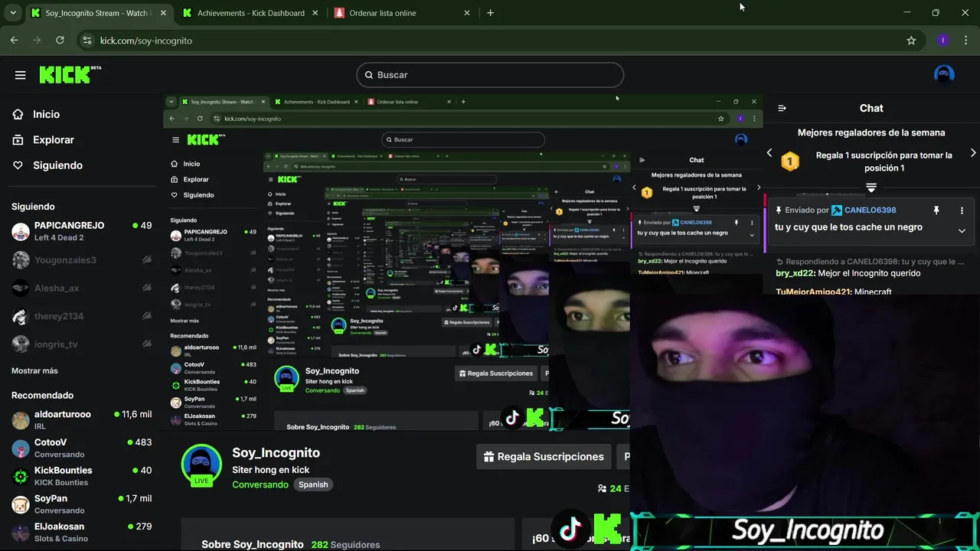Open iongris_tv offline channel
The height and width of the screenshot is (551, 980).
(x=81, y=344)
